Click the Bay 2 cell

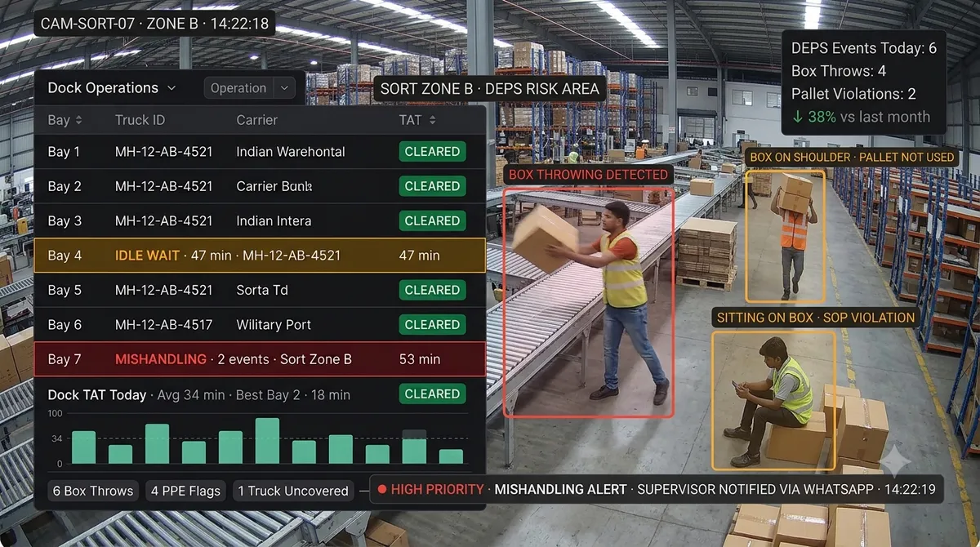point(65,186)
